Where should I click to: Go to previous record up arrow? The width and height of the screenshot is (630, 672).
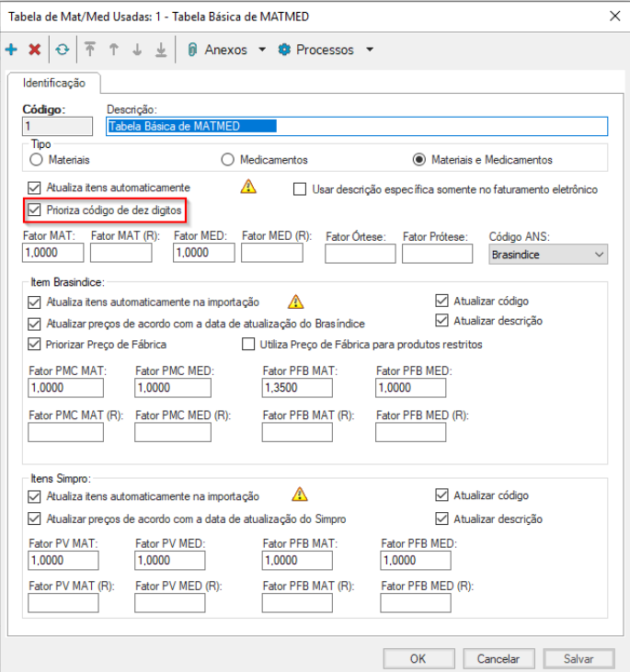tap(114, 50)
